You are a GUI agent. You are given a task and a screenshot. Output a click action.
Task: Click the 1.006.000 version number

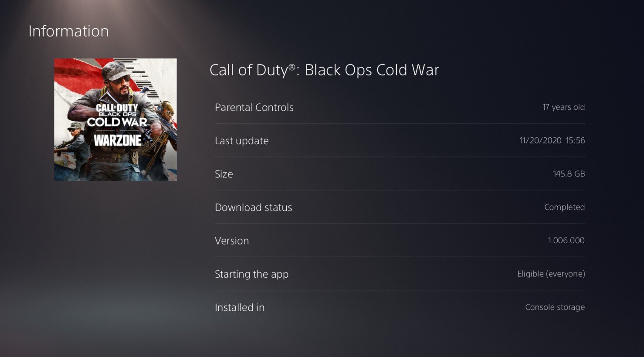pos(566,240)
